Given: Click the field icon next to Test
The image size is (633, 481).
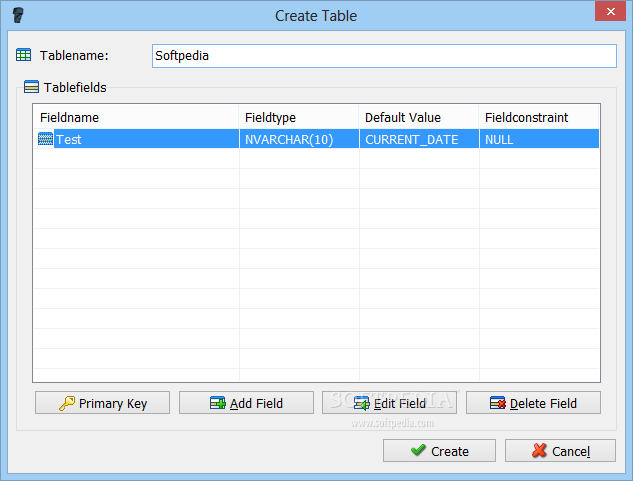Looking at the screenshot, I should [45, 139].
